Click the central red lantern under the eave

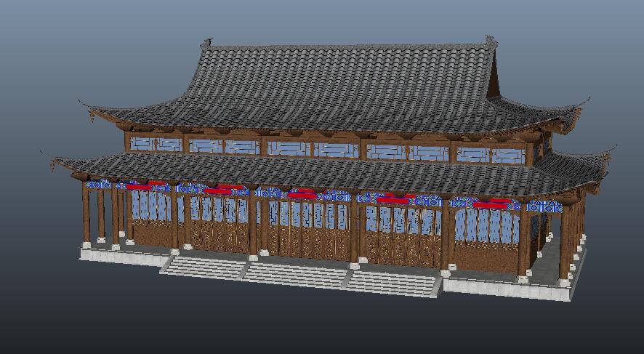click(x=302, y=193)
